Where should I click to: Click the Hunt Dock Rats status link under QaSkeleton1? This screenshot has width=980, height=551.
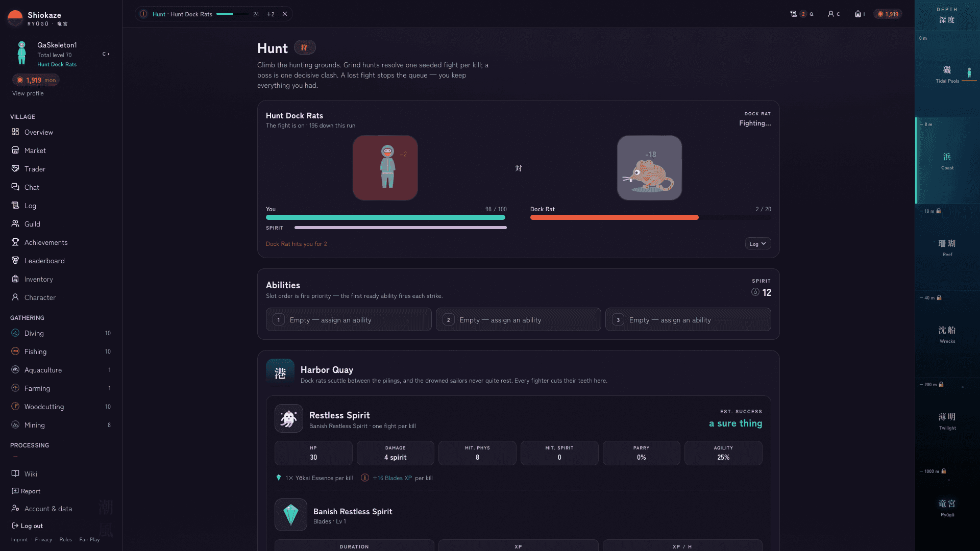57,64
